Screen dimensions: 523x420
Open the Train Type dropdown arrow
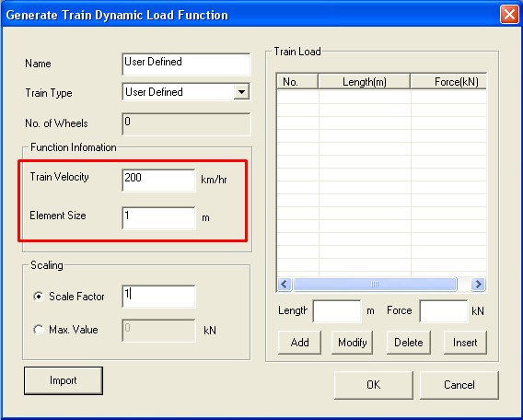pos(241,92)
